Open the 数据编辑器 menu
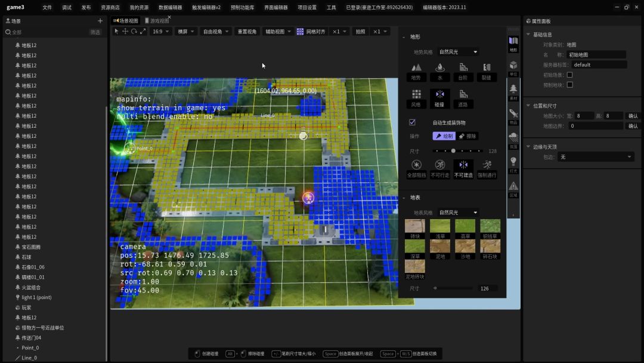Screen dimensions: 644x363 pyautogui.click(x=170, y=8)
